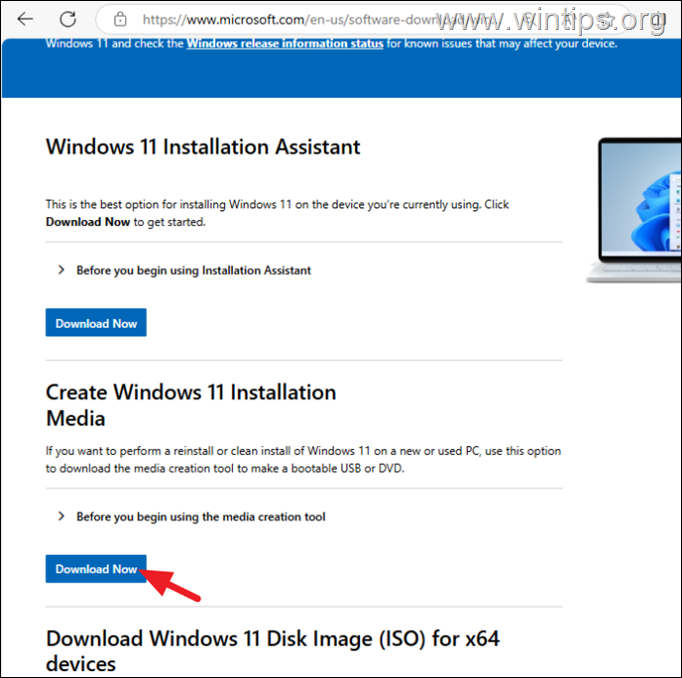The image size is (682, 678).
Task: Click the paragraph beginning 'If you want to perform a reinstall'
Action: pyautogui.click(x=303, y=460)
